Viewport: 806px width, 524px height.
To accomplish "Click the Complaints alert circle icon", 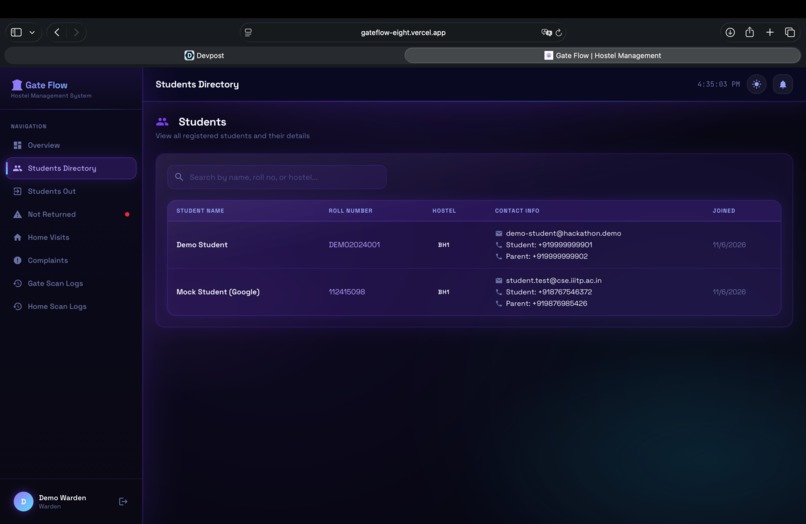I will point(17,260).
